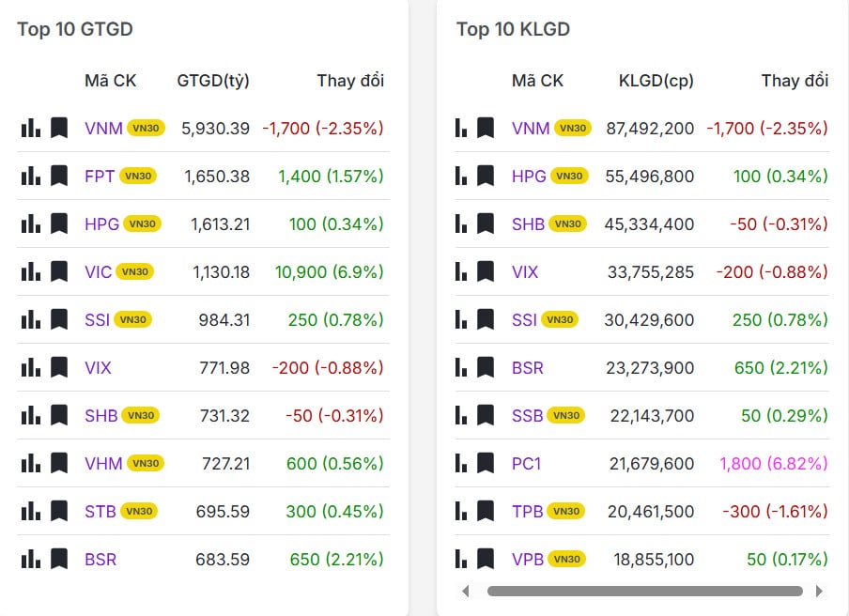Viewport: 849px width, 616px height.
Task: Click the KLGD(cp) column header
Action: point(656,81)
